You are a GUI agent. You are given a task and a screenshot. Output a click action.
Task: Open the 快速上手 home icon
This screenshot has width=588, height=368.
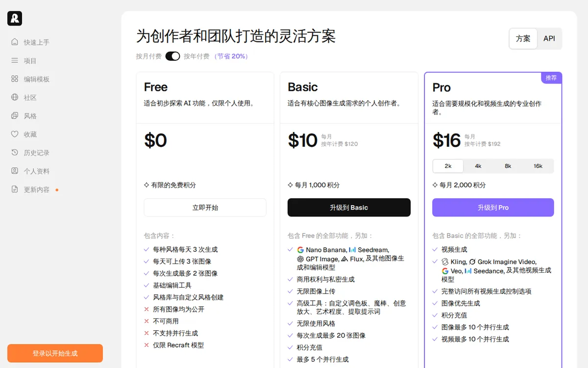click(x=15, y=42)
